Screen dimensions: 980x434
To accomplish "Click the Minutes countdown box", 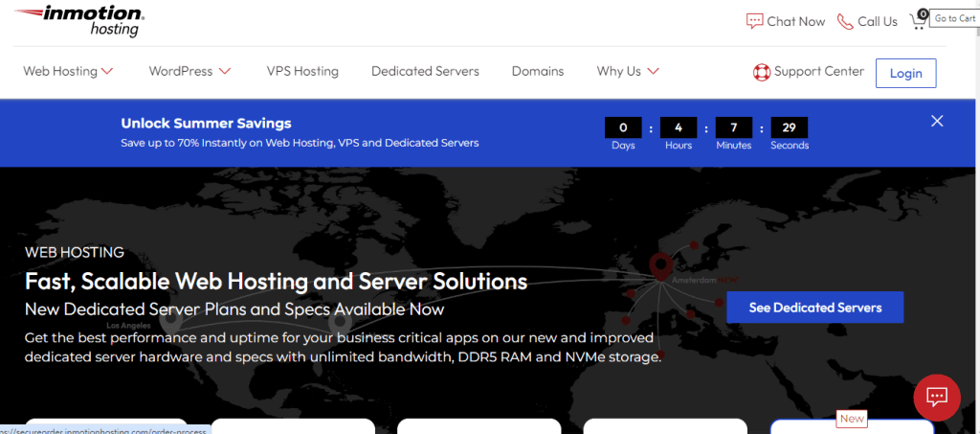I will pyautogui.click(x=734, y=127).
